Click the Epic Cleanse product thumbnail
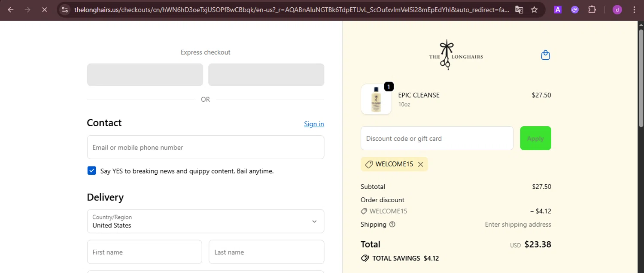This screenshot has width=644, height=273. pos(376,99)
